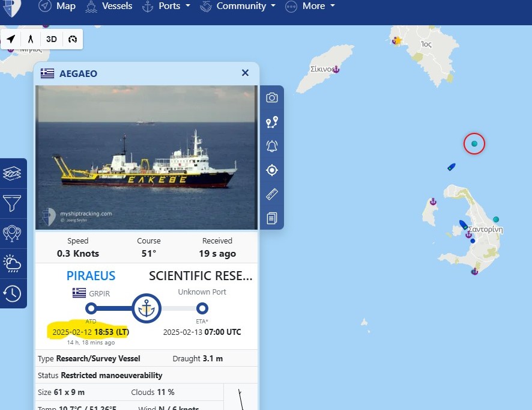Image resolution: width=532 pixels, height=410 pixels.
Task: Expand the Ports dropdown menu
Action: [166, 6]
